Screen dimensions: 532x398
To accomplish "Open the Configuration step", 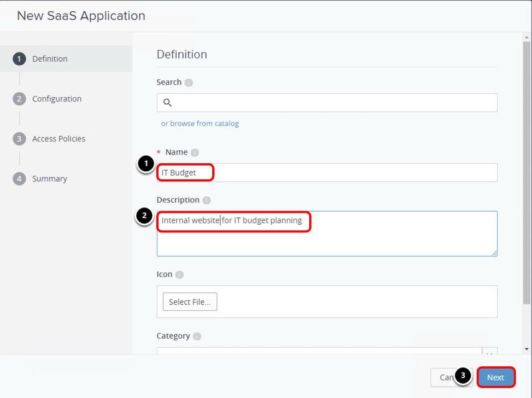I will pyautogui.click(x=57, y=99).
